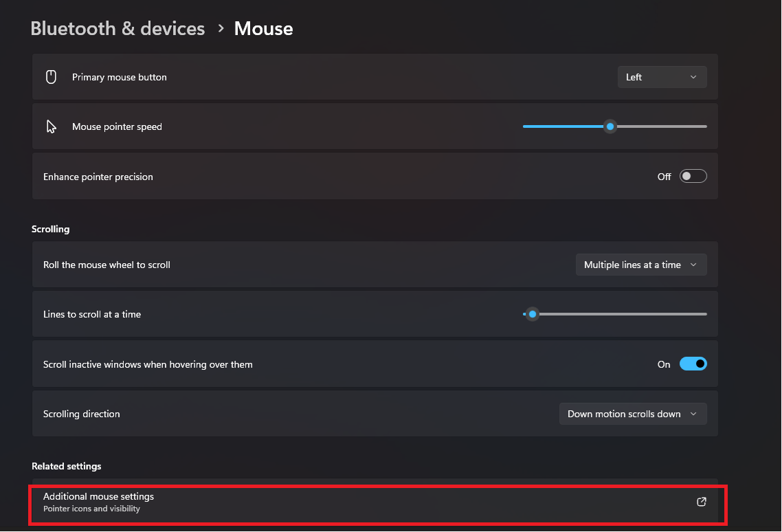Open the 'Multiple lines at a time' dropdown

[640, 265]
